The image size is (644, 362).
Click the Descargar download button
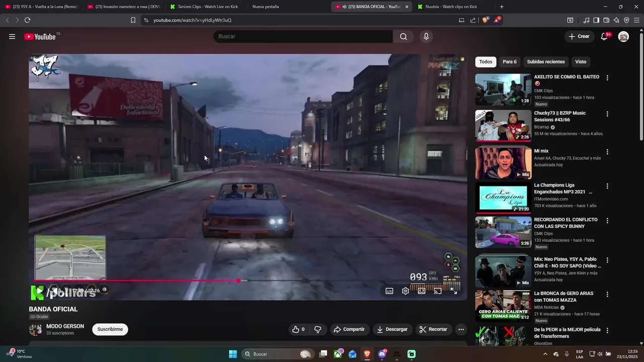coord(392,329)
